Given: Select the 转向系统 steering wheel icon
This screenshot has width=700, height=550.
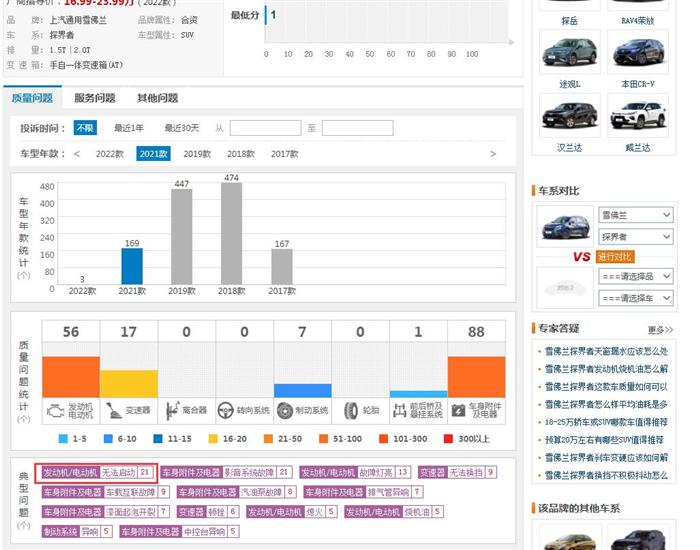Looking at the screenshot, I should pos(225,411).
